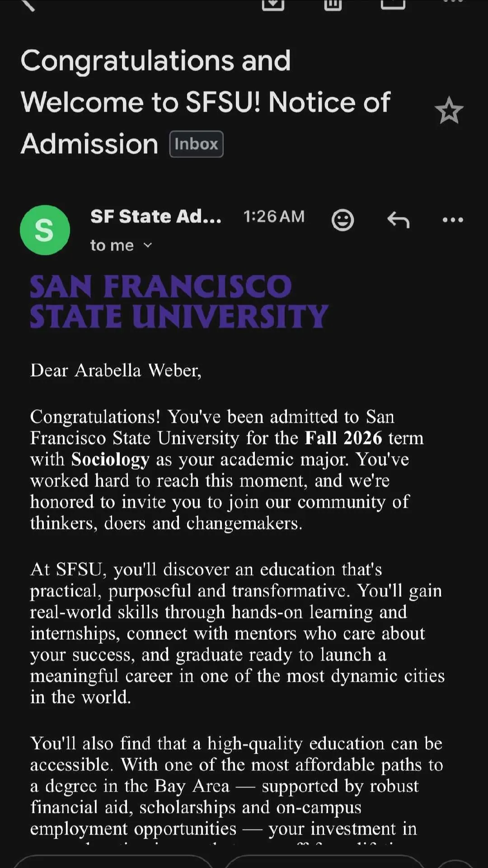Tap the San Francisco State University logo
The height and width of the screenshot is (868, 488).
tap(178, 301)
